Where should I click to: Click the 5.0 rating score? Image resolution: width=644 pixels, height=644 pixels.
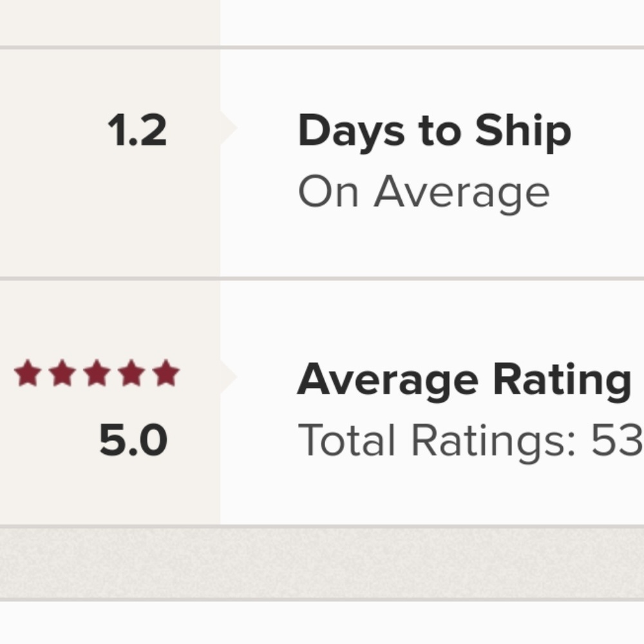pos(133,441)
